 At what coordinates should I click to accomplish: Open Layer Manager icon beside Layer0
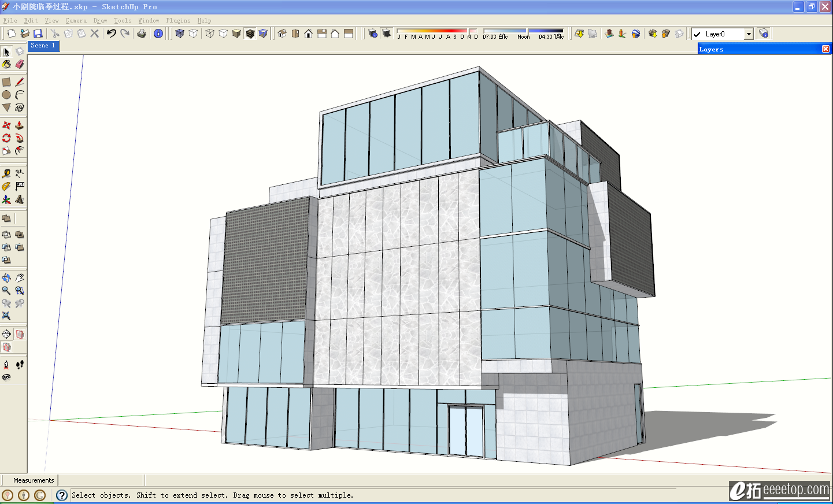[x=764, y=34]
